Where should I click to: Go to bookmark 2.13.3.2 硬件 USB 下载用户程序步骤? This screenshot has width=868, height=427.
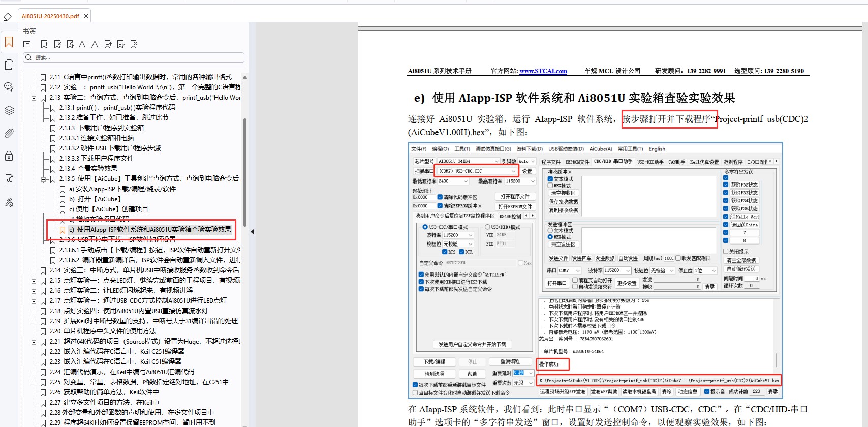pos(110,148)
